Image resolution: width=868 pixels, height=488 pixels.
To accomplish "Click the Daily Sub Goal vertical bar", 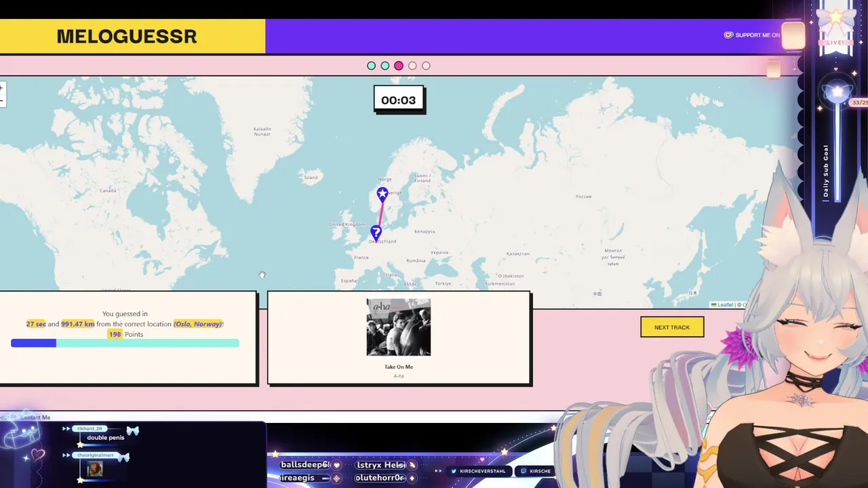I will click(x=838, y=152).
